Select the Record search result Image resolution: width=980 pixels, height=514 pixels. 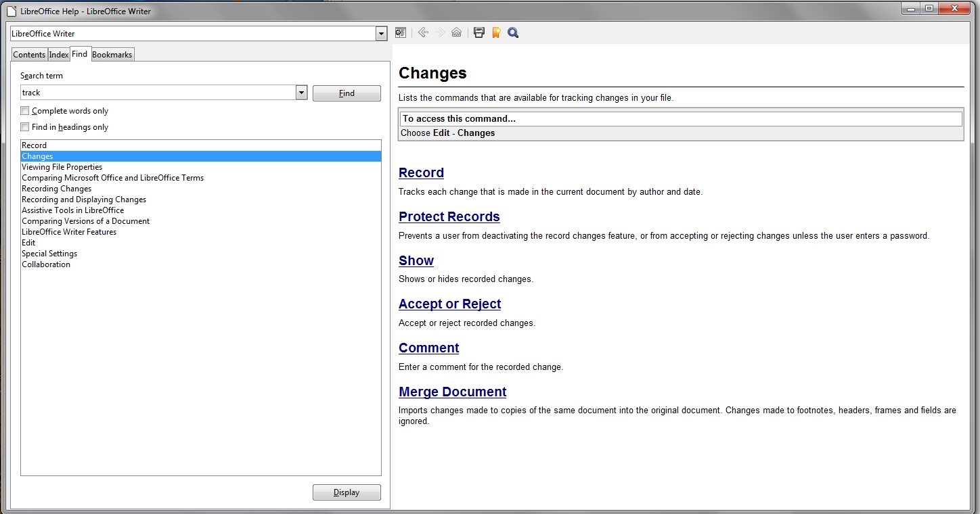click(201, 145)
